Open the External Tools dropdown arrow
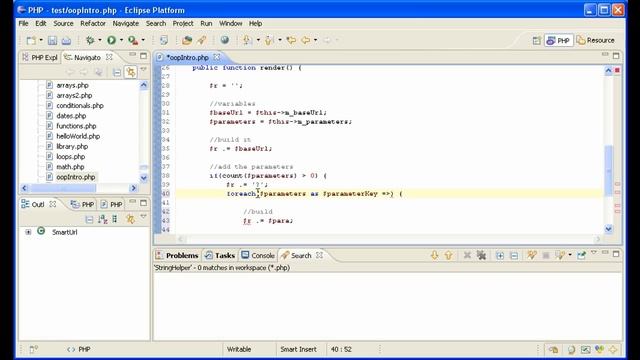 pyautogui.click(x=143, y=40)
